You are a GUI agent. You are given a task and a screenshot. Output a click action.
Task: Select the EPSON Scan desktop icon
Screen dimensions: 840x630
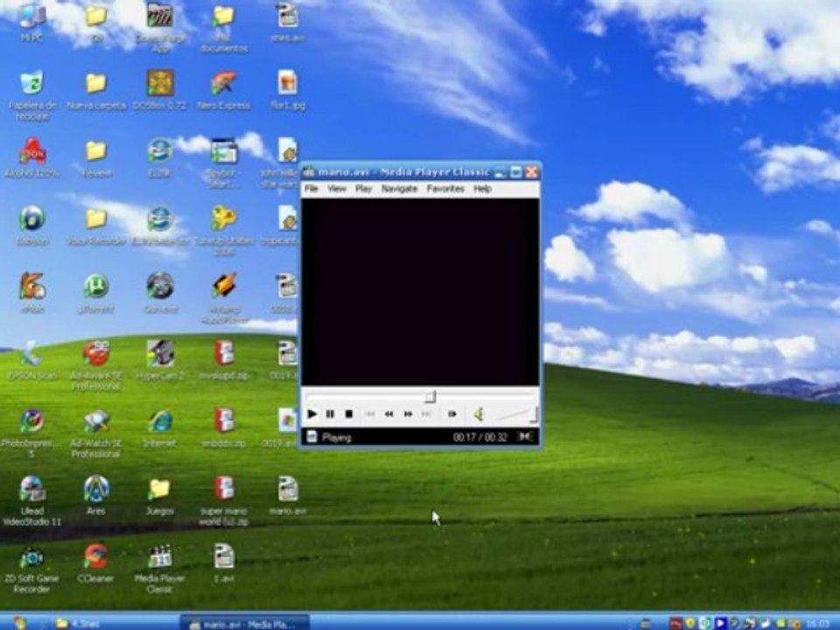click(31, 360)
